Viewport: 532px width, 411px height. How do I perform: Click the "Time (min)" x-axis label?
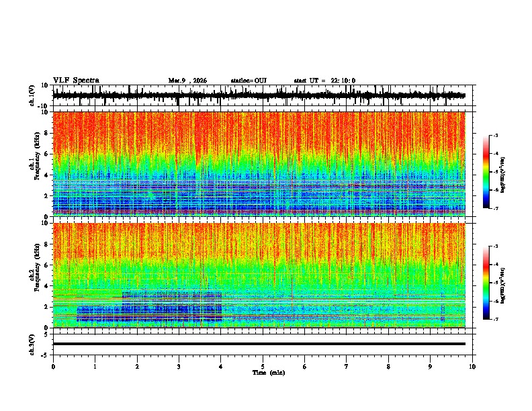269,373
